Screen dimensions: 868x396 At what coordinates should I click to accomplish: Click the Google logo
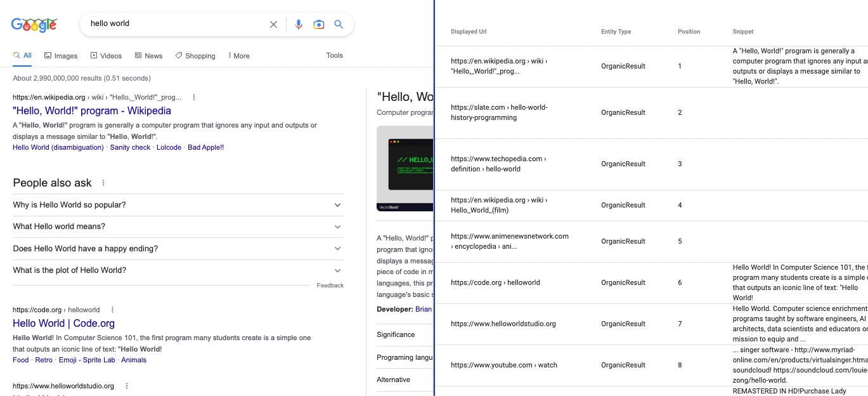click(34, 25)
